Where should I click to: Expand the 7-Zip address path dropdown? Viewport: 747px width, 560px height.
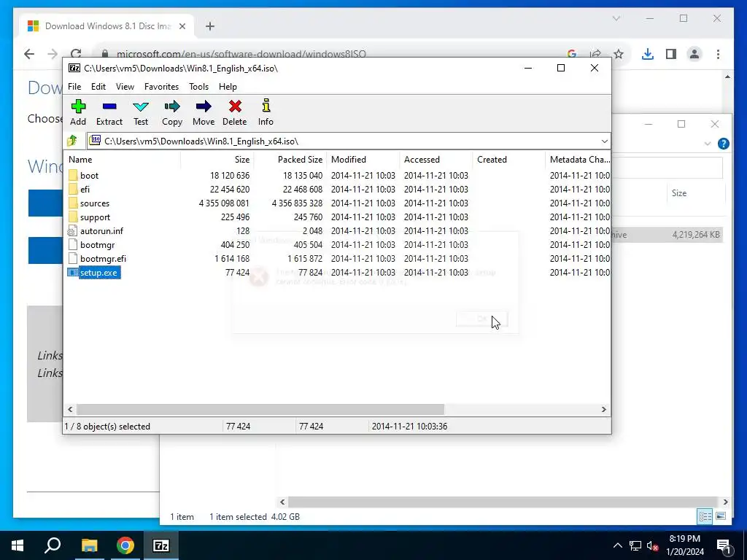pyautogui.click(x=604, y=141)
